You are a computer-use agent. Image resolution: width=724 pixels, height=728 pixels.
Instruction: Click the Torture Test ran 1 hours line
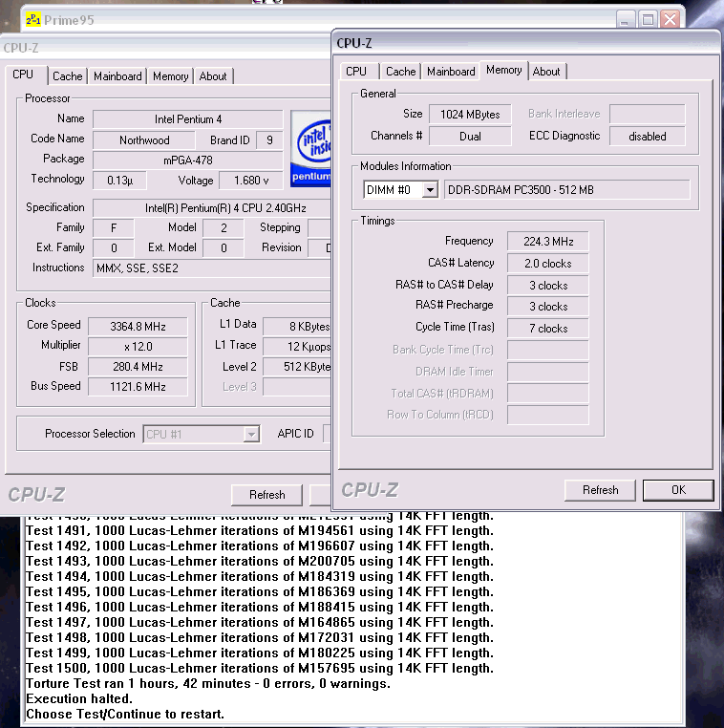[x=208, y=683]
